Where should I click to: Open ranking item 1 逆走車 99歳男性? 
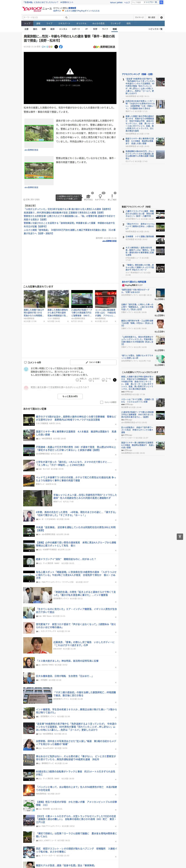[140, 86]
